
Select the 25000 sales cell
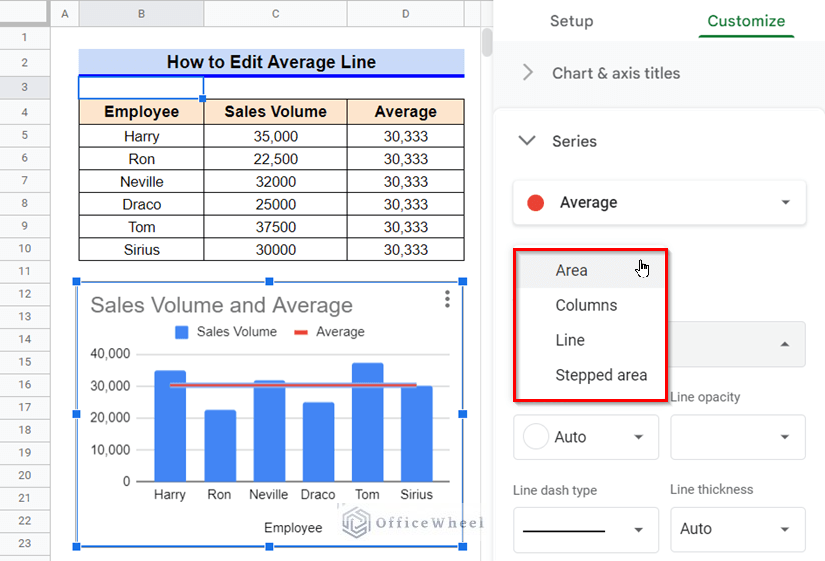coord(275,204)
